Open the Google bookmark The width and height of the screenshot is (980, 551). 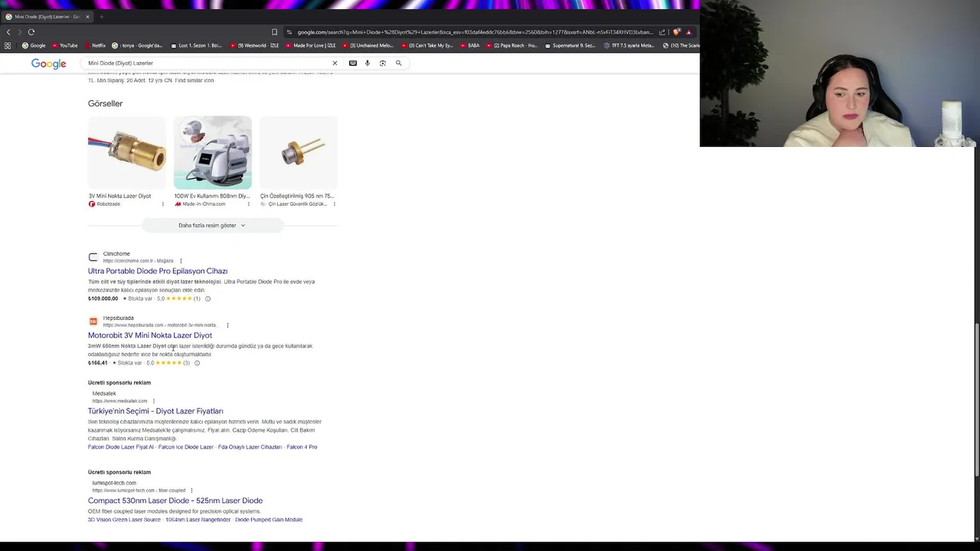point(34,45)
